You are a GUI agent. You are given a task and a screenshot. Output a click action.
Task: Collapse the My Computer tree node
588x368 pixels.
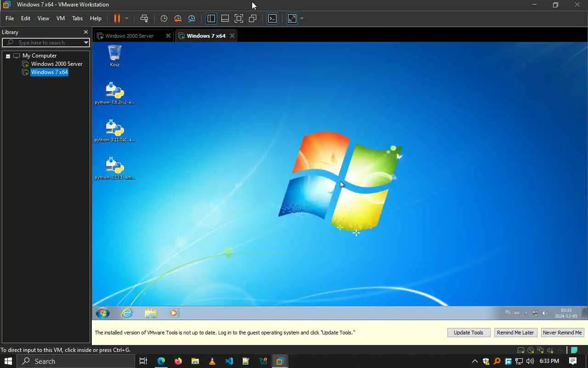coord(8,56)
